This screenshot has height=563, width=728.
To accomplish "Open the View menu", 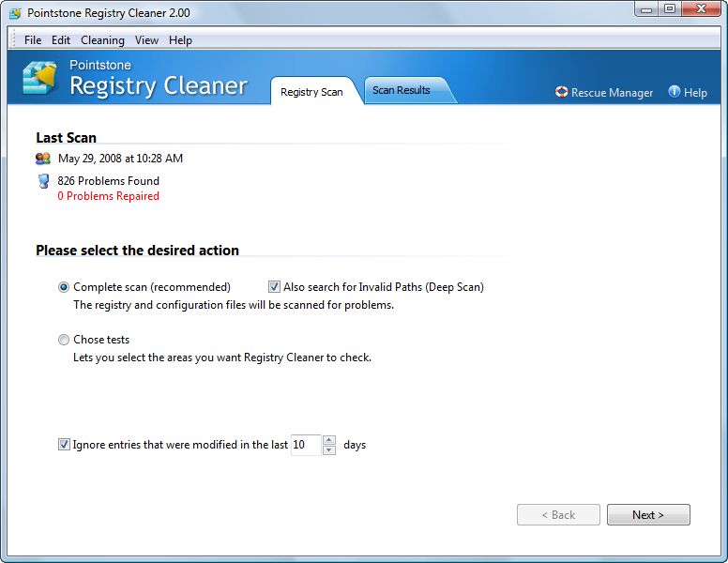I will pyautogui.click(x=146, y=40).
